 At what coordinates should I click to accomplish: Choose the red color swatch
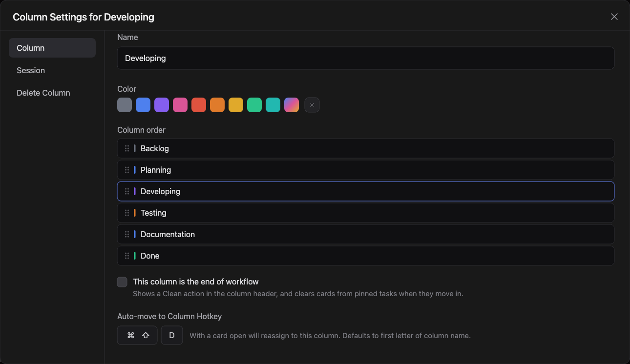coord(199,105)
